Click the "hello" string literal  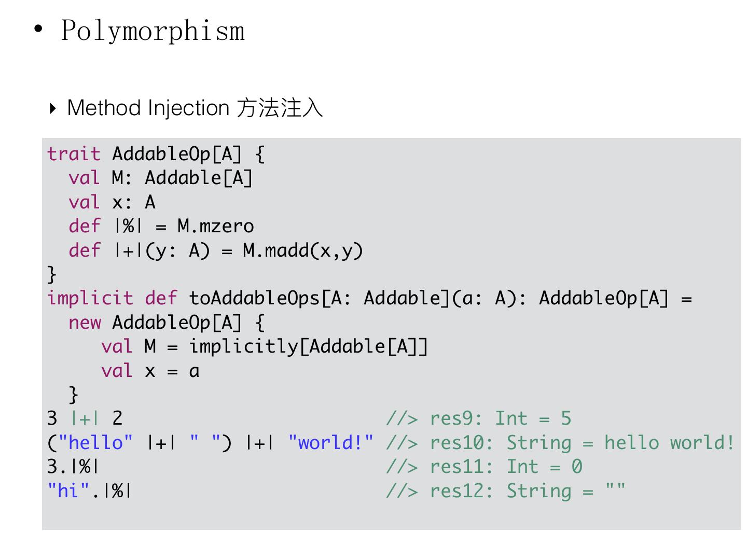95,442
